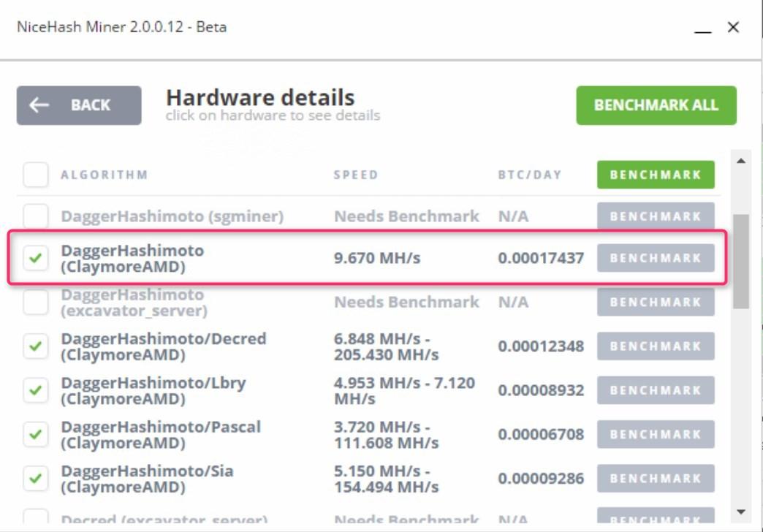Click the scrollbar up arrow
This screenshot has height=532, width=763.
coord(740,161)
